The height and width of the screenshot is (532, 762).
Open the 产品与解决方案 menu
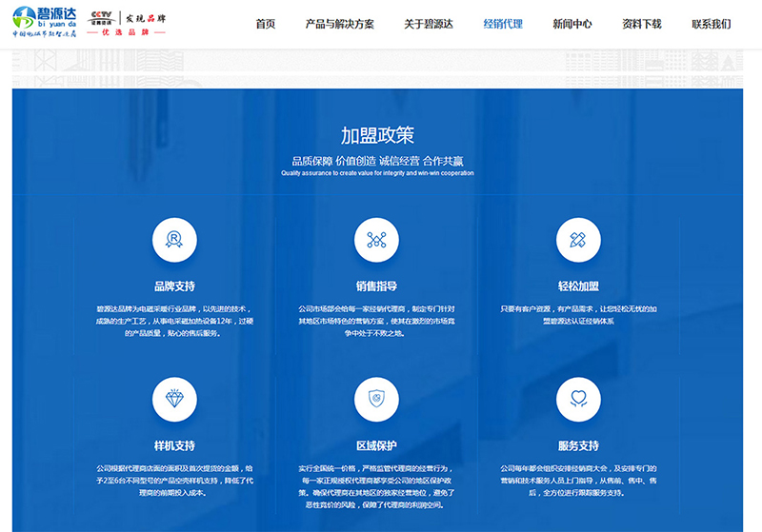click(x=339, y=24)
